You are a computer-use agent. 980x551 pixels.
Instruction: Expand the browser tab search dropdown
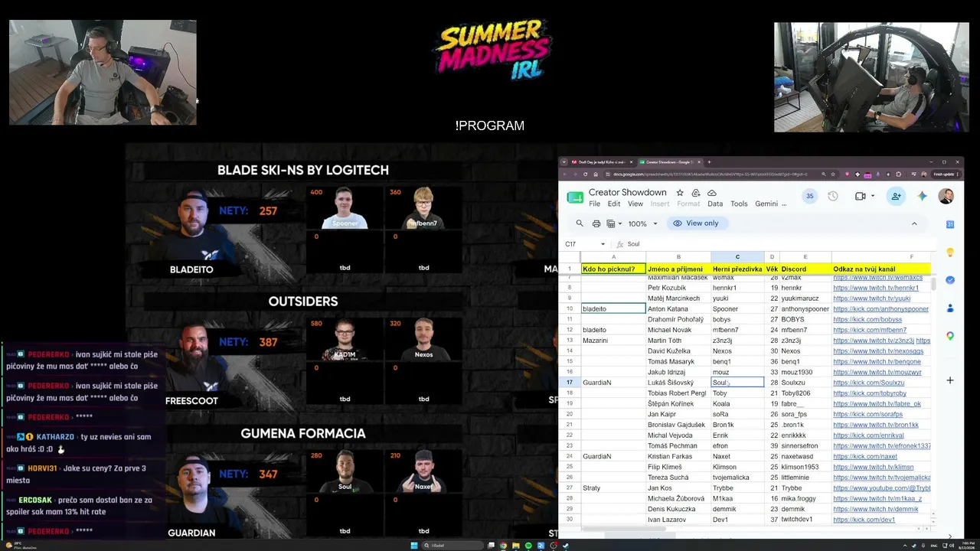point(565,162)
